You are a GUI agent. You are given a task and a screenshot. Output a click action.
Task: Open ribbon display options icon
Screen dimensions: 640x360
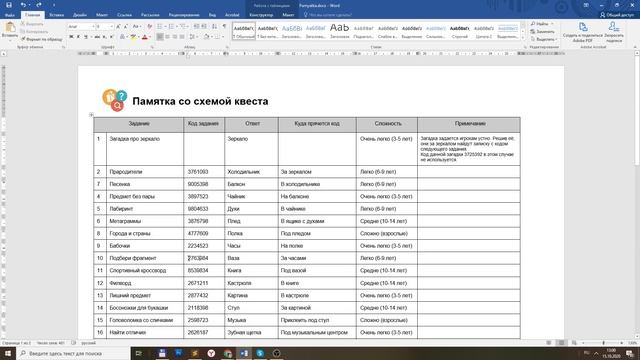click(586, 5)
